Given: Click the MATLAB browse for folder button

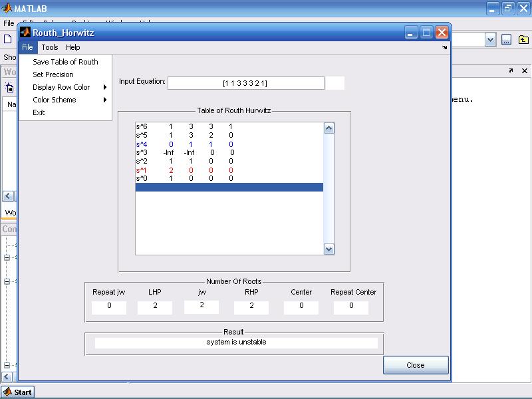Looking at the screenshot, I should [506, 40].
